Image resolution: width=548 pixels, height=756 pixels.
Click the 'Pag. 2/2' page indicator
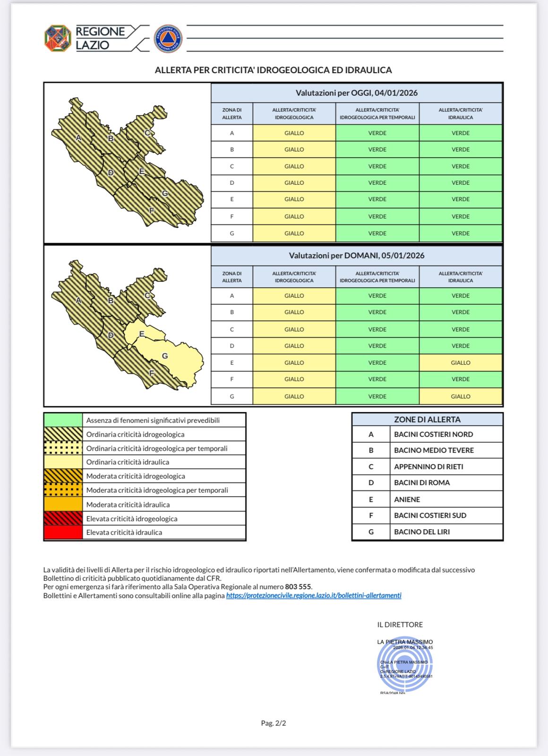click(x=274, y=723)
